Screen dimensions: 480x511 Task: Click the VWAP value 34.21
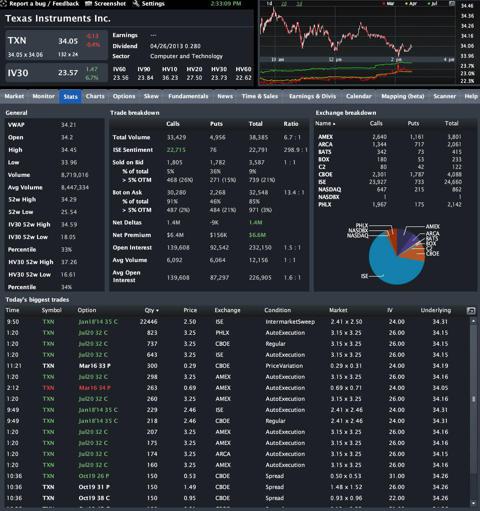tap(69, 125)
